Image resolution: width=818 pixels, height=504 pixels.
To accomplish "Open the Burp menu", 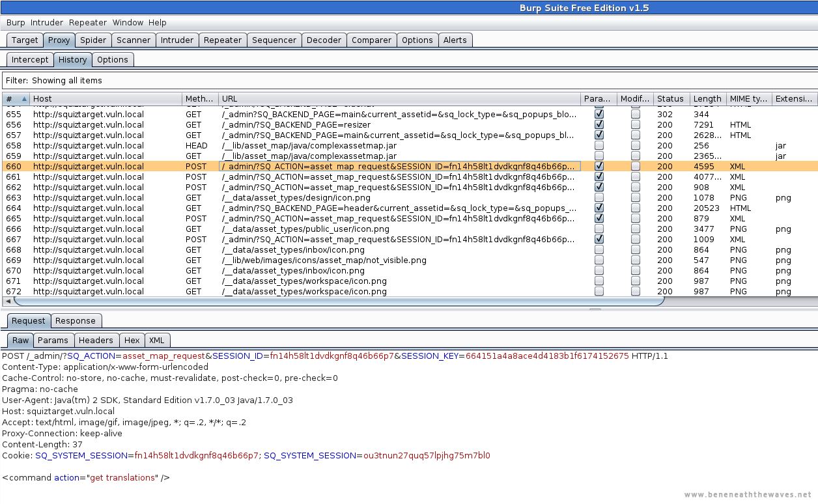I will tap(16, 22).
